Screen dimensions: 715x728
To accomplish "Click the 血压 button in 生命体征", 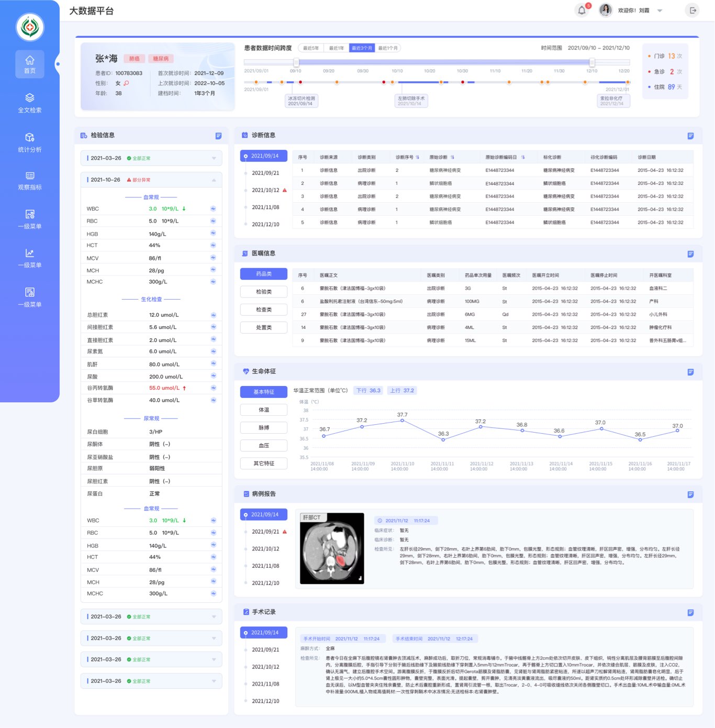I will coord(264,446).
